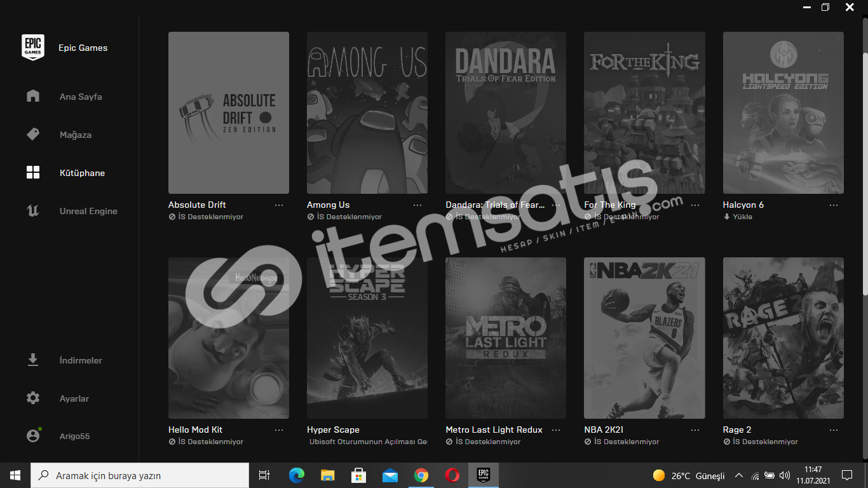Click the Absolute Drift cover thumbnail
This screenshot has width=868, height=488.
[229, 112]
